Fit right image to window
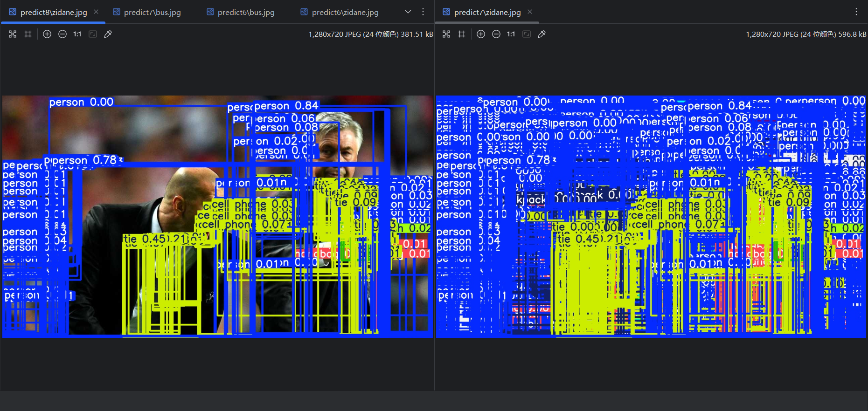The image size is (868, 411). tap(527, 34)
